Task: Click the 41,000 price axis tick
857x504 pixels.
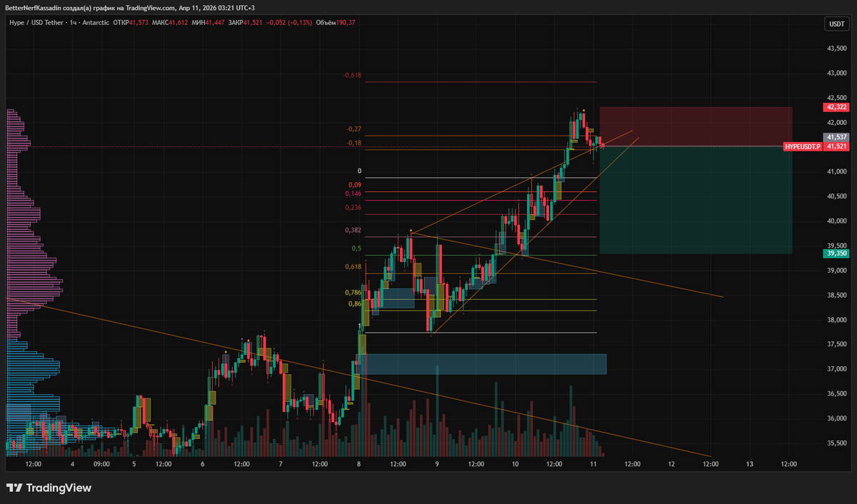Action: (837, 172)
